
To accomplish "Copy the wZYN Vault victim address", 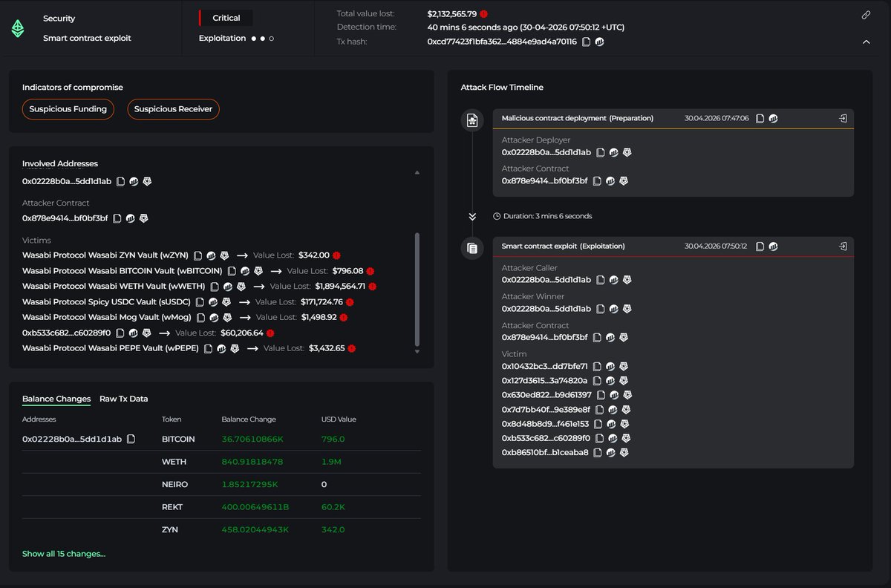I will [198, 255].
